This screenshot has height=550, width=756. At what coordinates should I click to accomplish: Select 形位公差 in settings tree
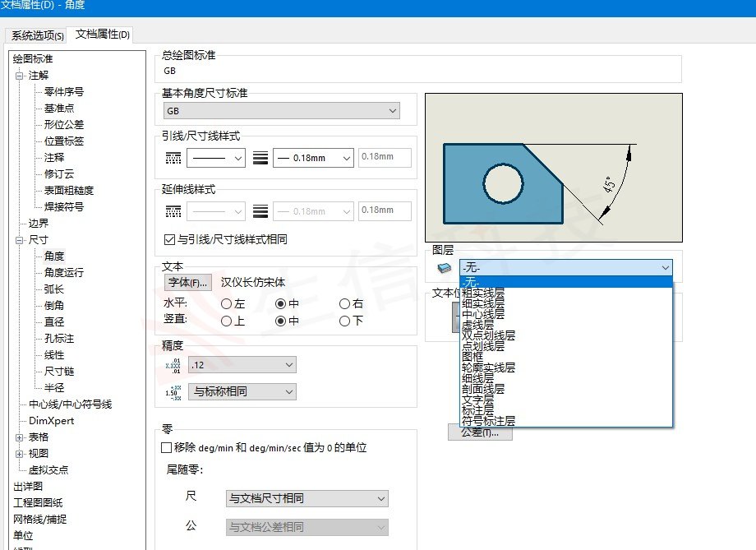pyautogui.click(x=63, y=124)
